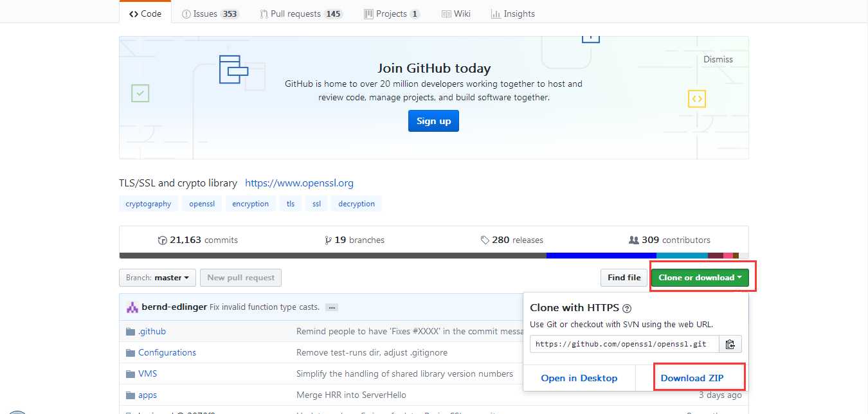Image resolution: width=868 pixels, height=414 pixels.
Task: Open commit 'Simplify the handling of shared library'
Action: click(x=404, y=373)
